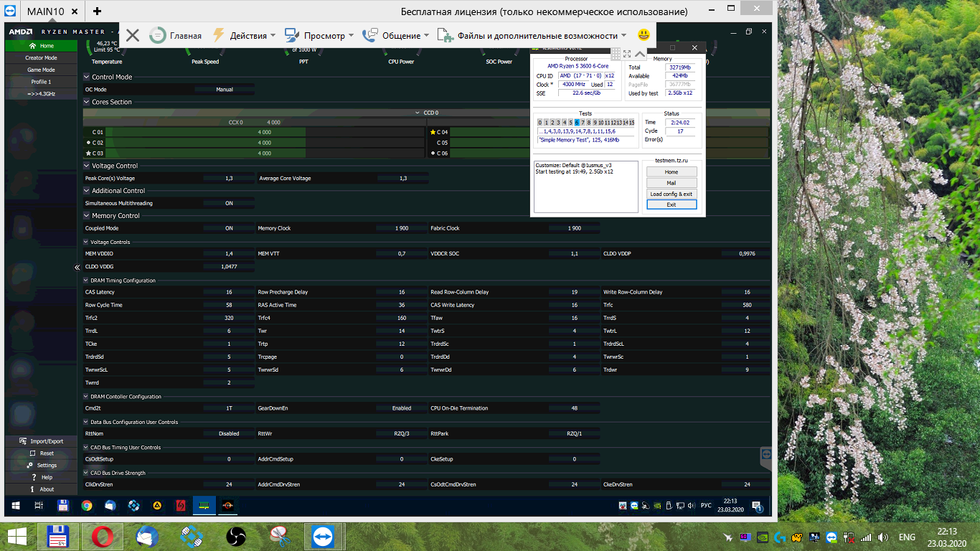
Task: Open remote notification center icon
Action: [757, 506]
